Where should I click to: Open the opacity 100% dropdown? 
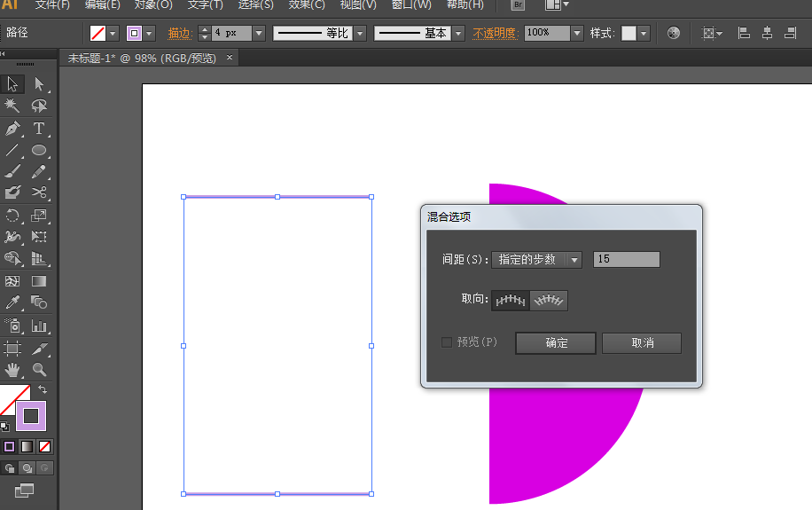[x=577, y=33]
